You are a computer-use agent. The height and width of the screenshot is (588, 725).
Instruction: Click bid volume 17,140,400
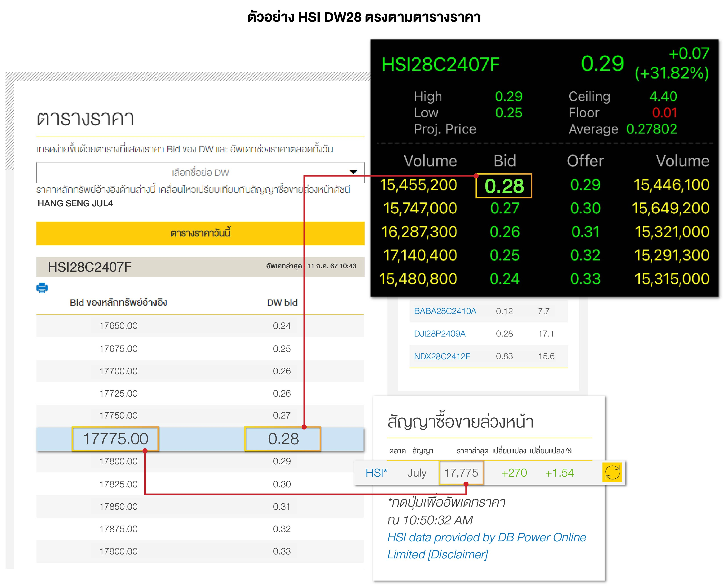coord(420,255)
